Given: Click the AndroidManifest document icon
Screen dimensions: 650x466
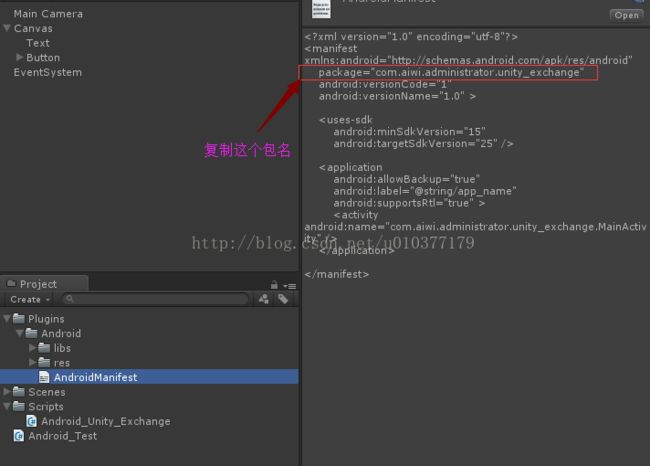Looking at the screenshot, I should click(x=44, y=377).
